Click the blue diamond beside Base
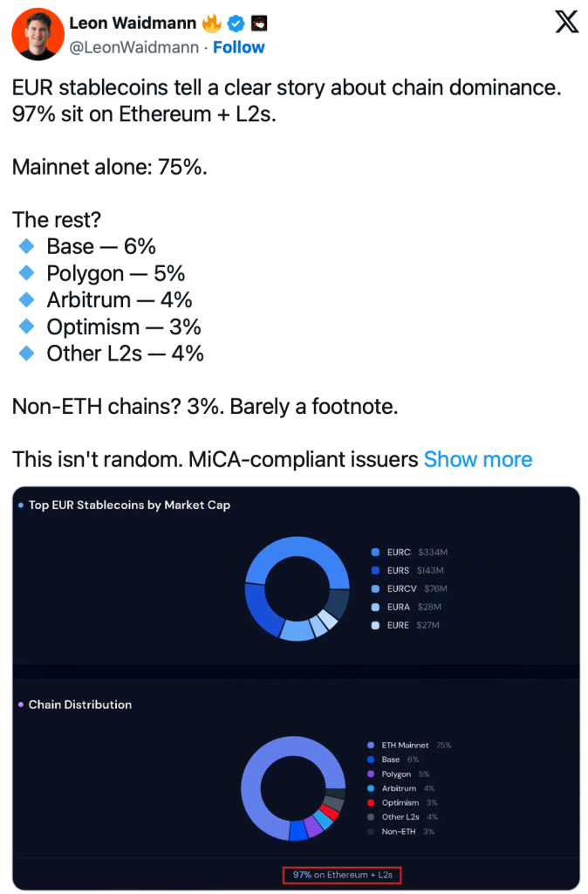 tap(27, 246)
